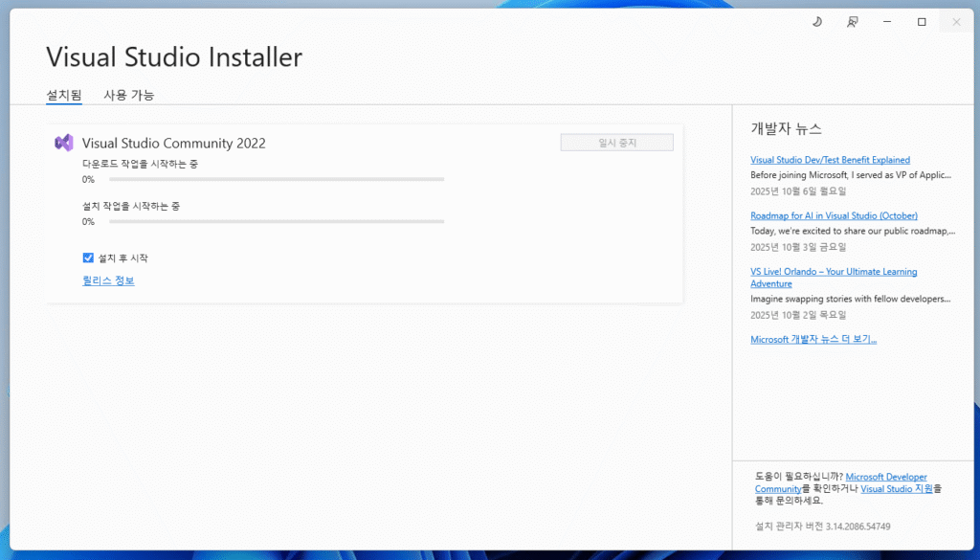The height and width of the screenshot is (560, 980).
Task: Open 'Roadmap for AI in Visual Studio' news
Action: click(834, 215)
